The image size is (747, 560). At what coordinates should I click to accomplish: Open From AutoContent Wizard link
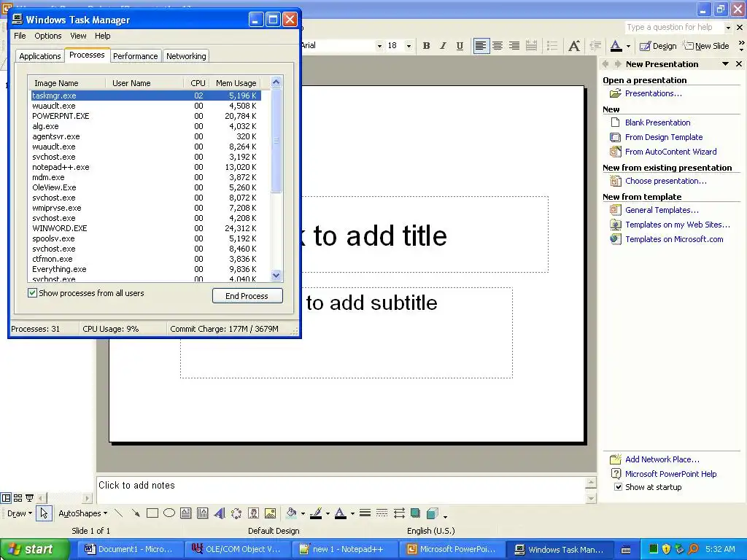point(671,152)
